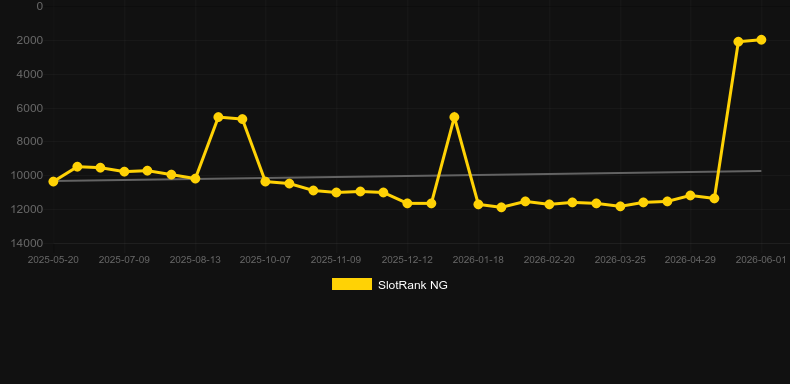Select the data point above 2025-08-13
The image size is (790, 384).
point(195,178)
